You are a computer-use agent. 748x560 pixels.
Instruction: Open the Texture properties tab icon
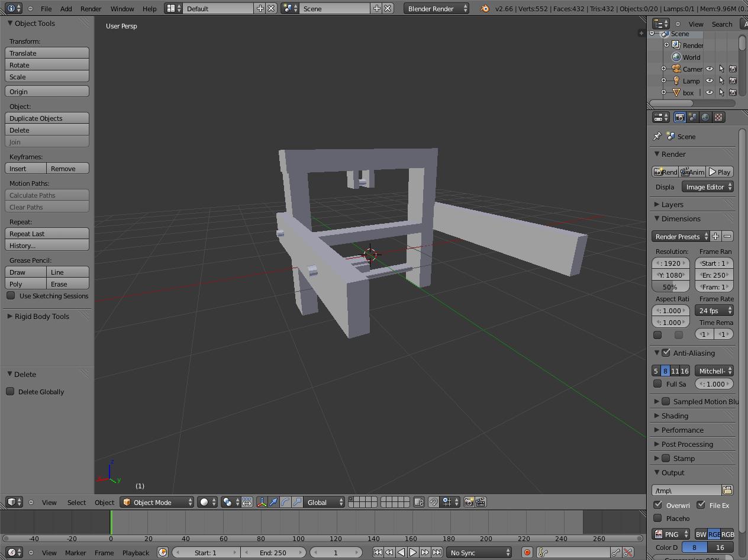[718, 117]
